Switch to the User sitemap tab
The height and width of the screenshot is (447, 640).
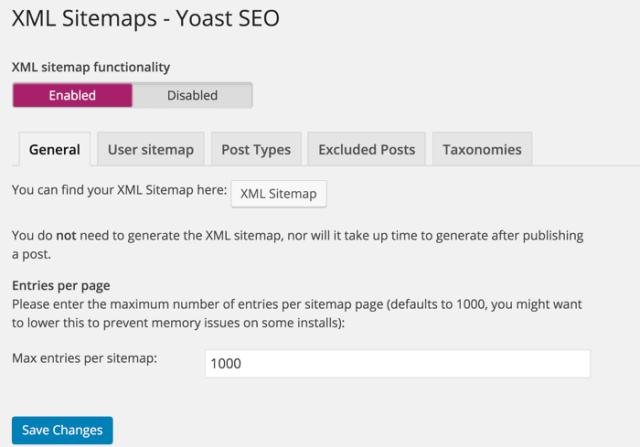150,149
